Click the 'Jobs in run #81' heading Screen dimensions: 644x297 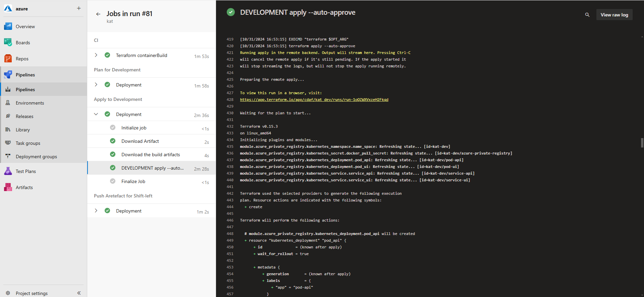[129, 14]
